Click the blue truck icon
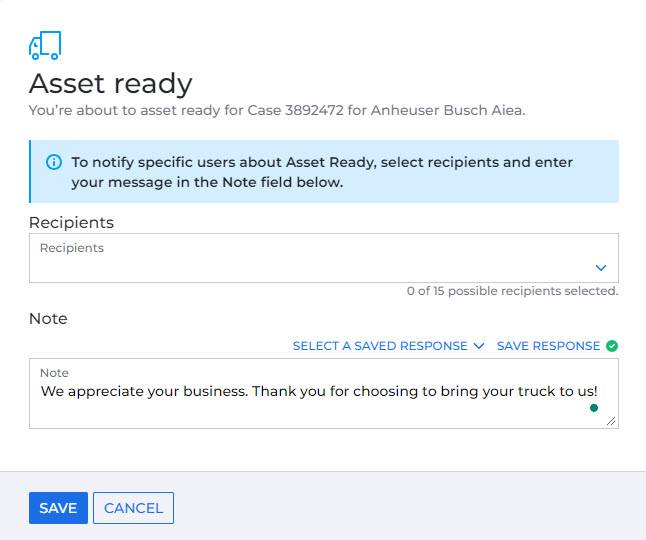Image resolution: width=646 pixels, height=540 pixels. click(45, 45)
